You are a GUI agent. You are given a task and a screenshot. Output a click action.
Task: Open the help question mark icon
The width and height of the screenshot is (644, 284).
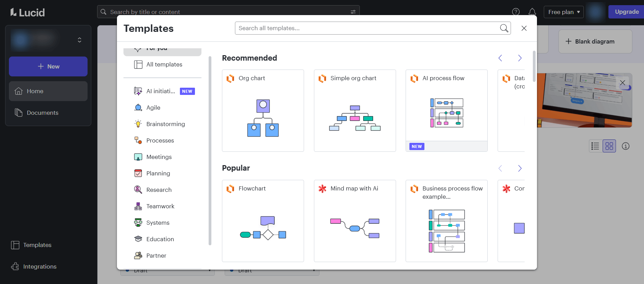point(516,12)
